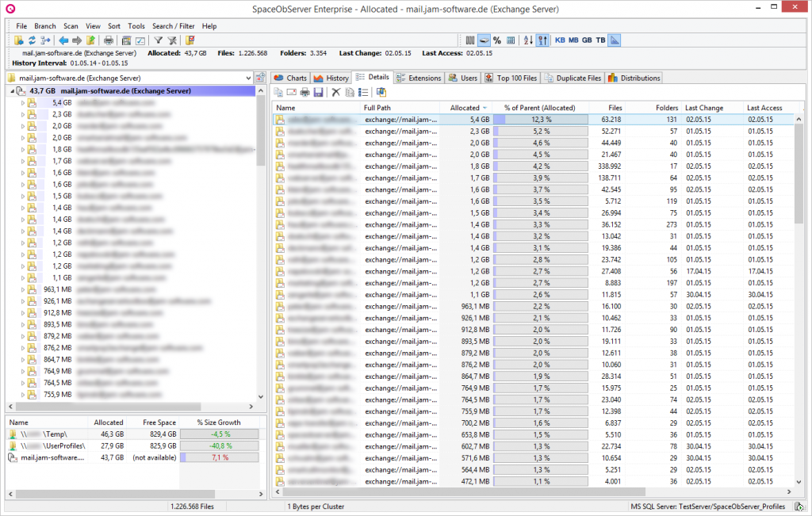This screenshot has width=812, height=516.
Task: Collapse the 43,7 GB root tree node
Action: coord(13,91)
